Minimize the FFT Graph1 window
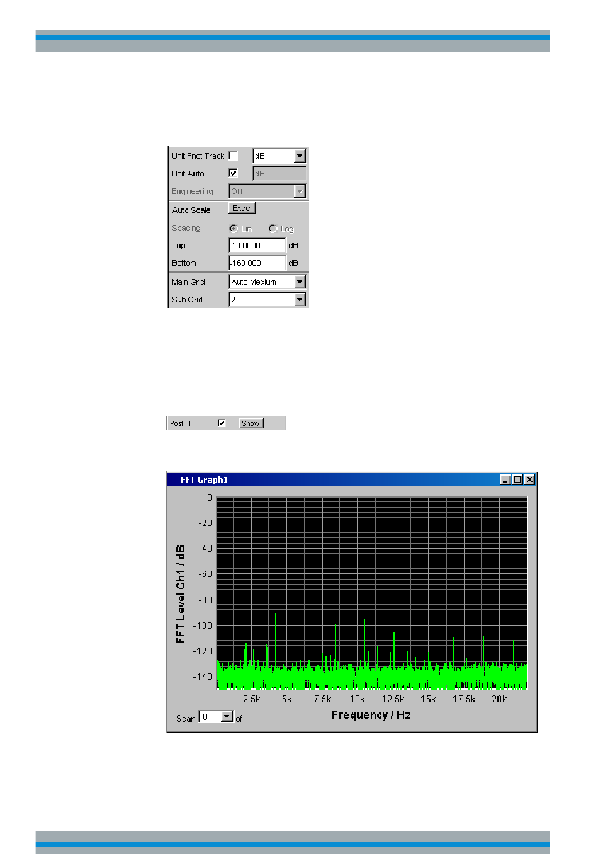The image size is (598, 868). (505, 480)
